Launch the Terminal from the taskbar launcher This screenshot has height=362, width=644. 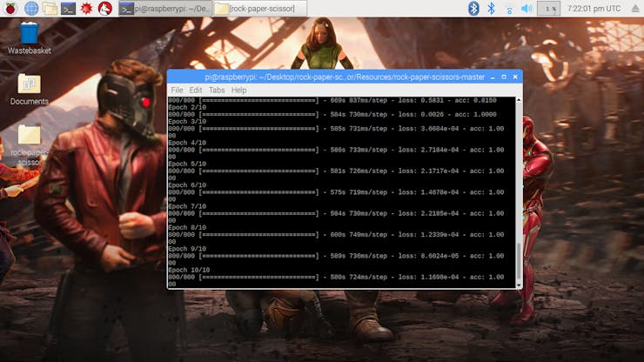[68, 8]
